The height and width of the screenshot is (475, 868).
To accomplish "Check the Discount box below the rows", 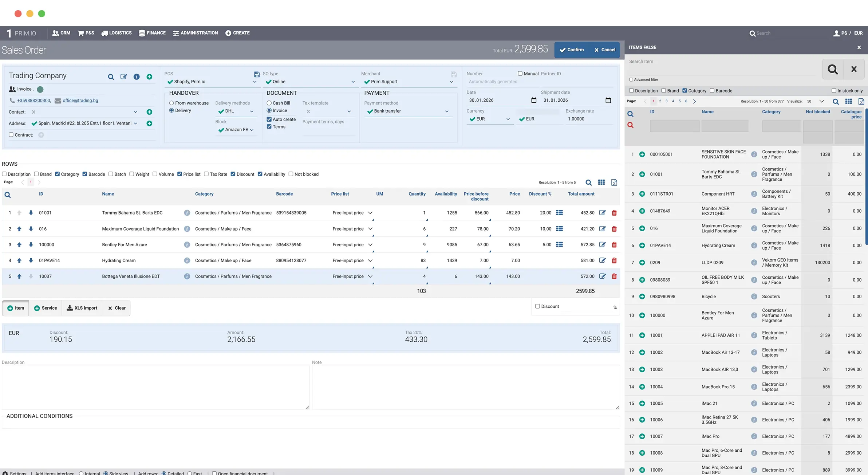I will click(537, 306).
